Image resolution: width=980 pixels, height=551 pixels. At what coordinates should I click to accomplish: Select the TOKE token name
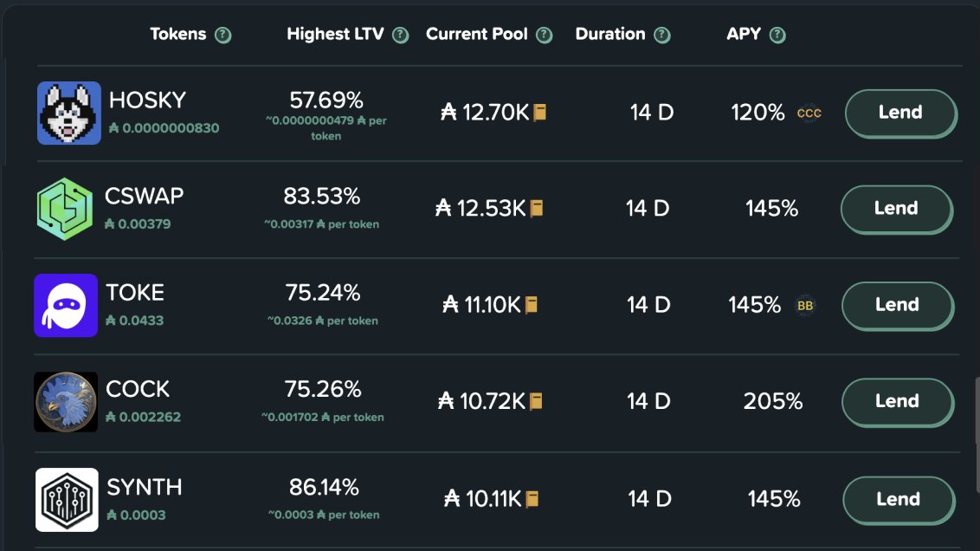[135, 292]
